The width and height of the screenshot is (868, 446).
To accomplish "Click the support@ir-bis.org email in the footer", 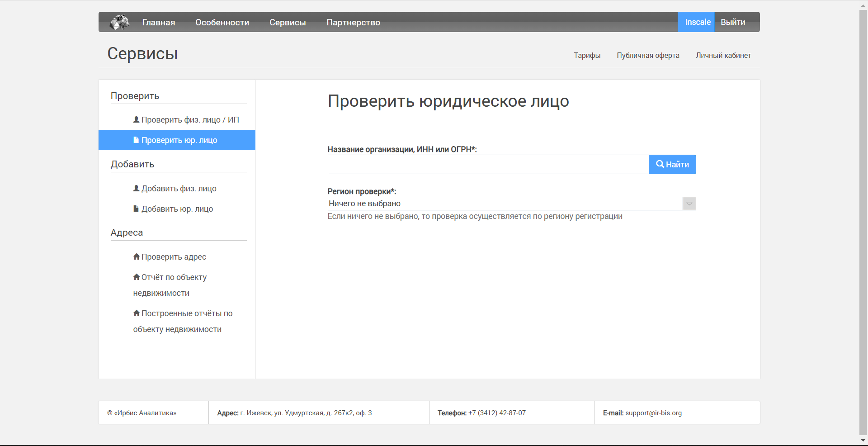I will click(x=653, y=413).
